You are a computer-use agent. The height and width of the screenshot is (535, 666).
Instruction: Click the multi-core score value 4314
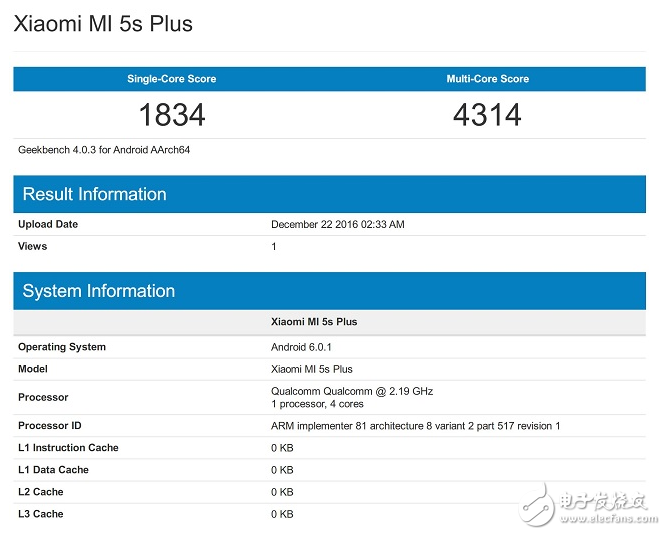[487, 115]
